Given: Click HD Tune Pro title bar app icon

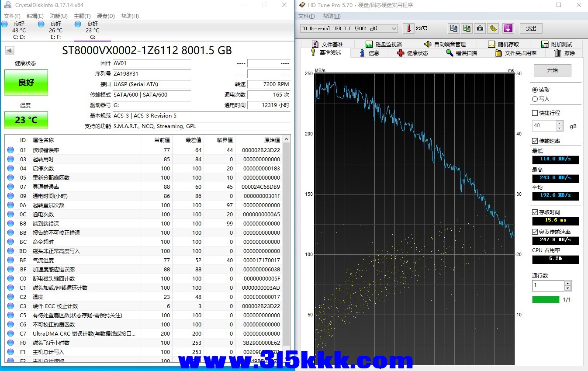Looking at the screenshot, I should pos(302,5).
